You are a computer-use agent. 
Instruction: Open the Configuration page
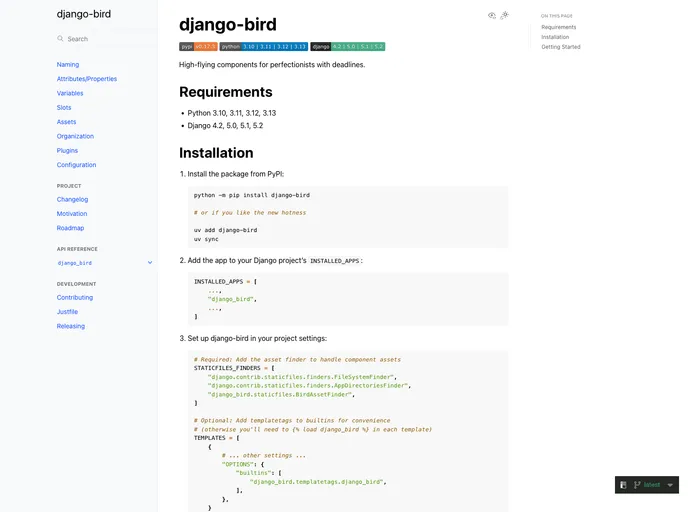tap(76, 165)
